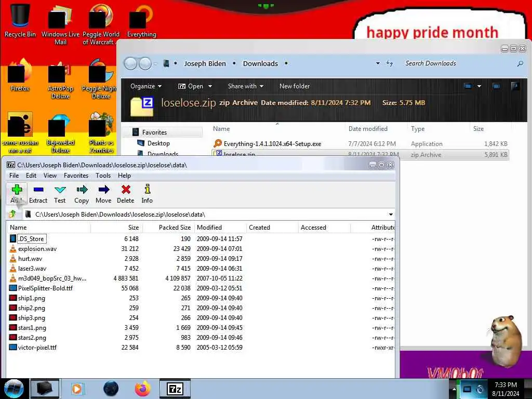Select Favorites in Explorer navigation pane
The height and width of the screenshot is (399, 532).
(x=154, y=132)
